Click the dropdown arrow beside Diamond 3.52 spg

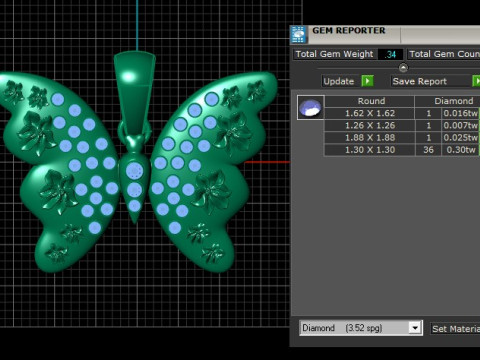(415, 328)
